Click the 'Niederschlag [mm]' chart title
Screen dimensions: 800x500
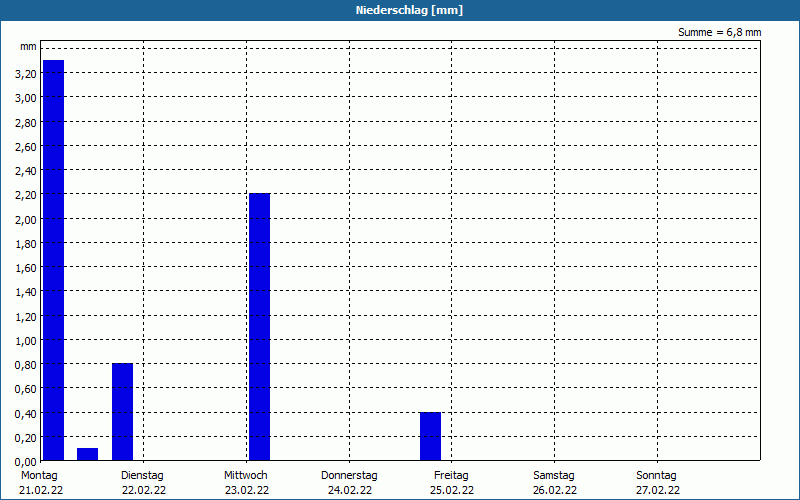[x=409, y=10]
